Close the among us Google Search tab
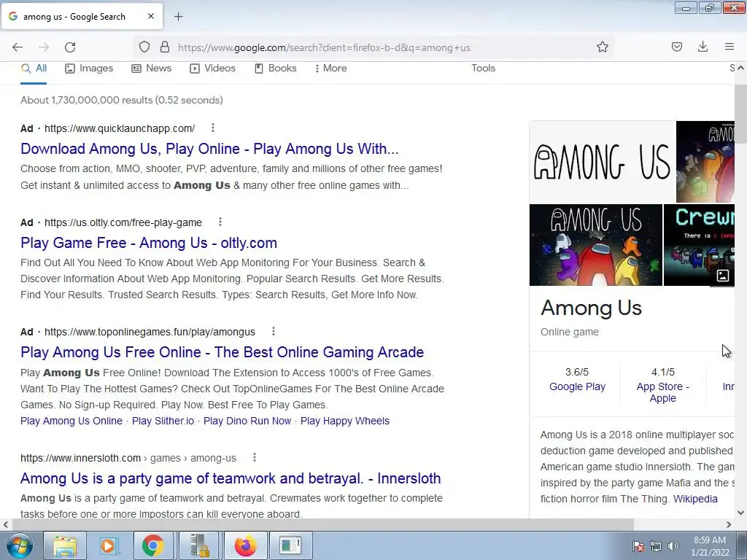Viewport: 747px width, 560px height. pos(151,16)
